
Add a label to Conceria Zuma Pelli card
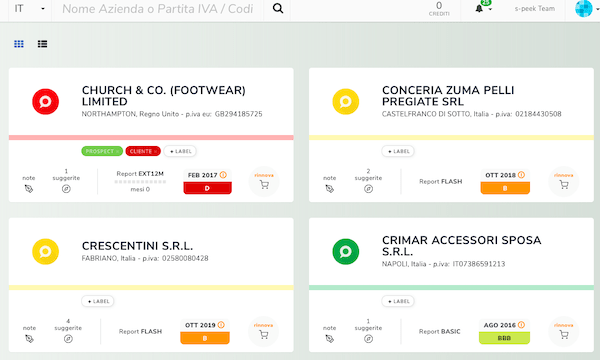(398, 151)
